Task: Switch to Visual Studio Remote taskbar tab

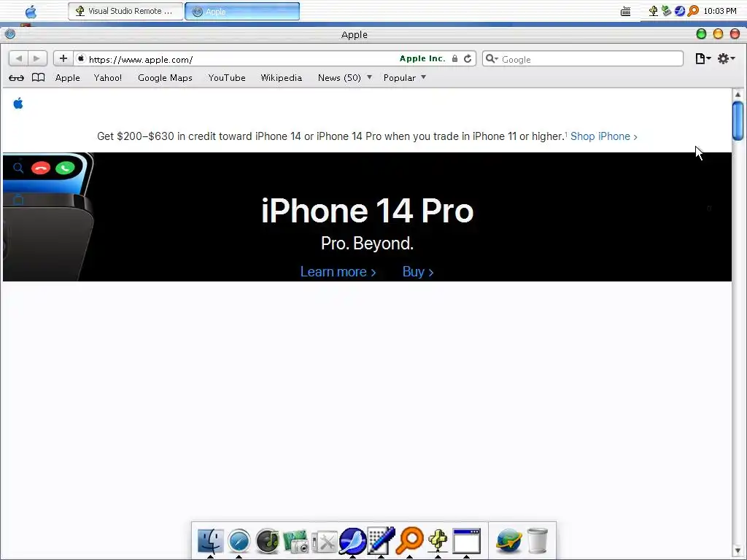Action: pyautogui.click(x=125, y=11)
